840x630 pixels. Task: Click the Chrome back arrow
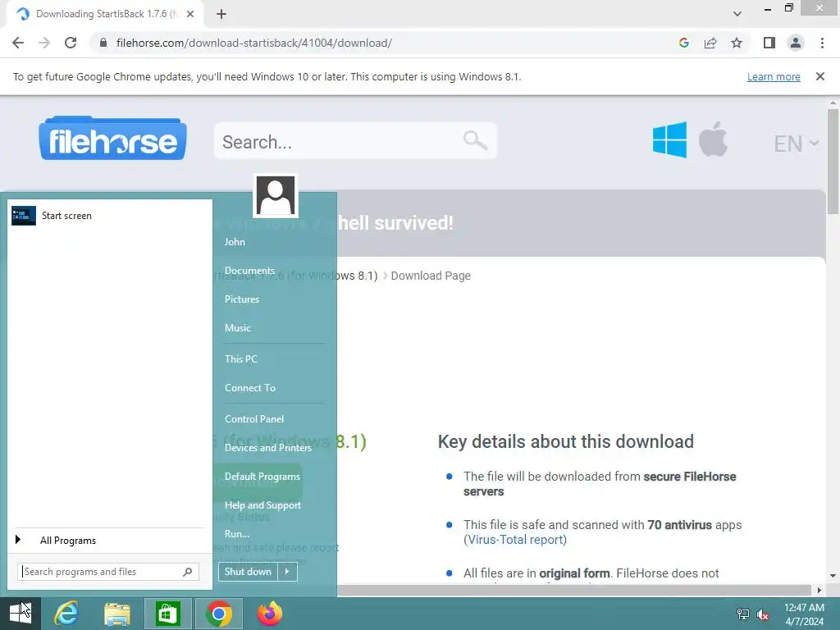point(18,43)
